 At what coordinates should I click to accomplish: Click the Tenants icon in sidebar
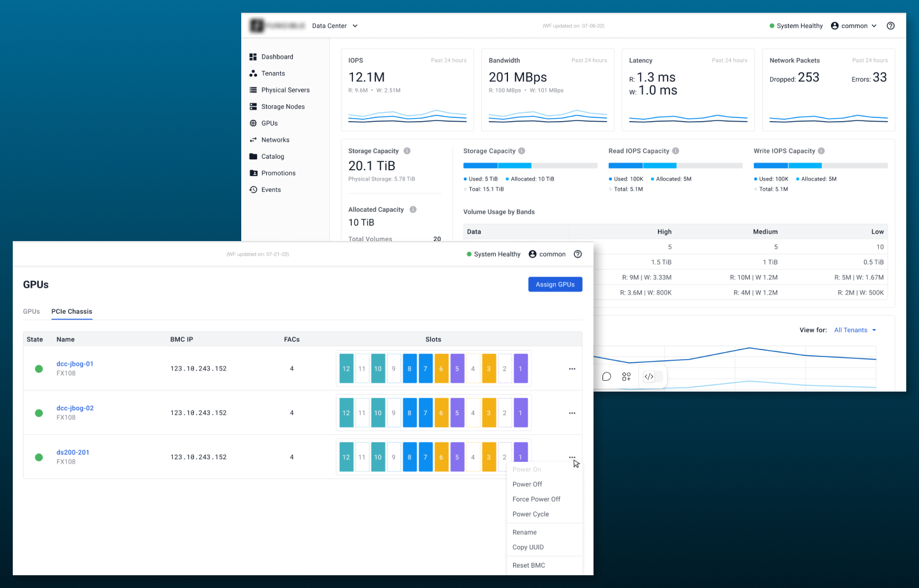(253, 73)
